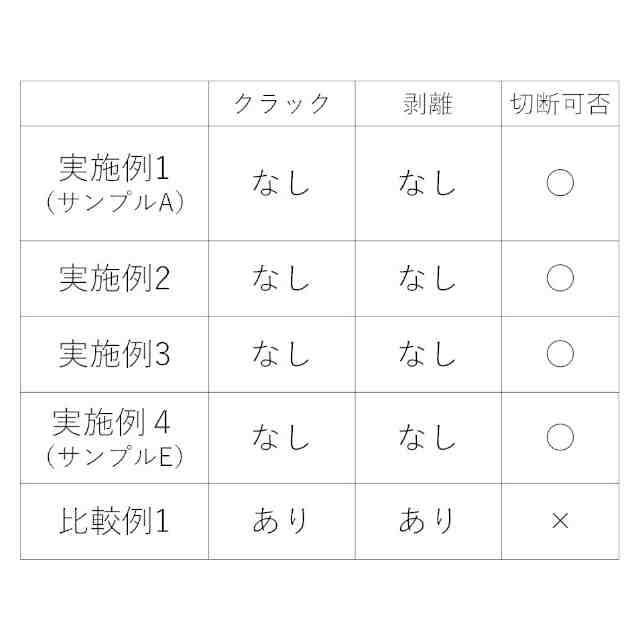Viewport: 640px width, 640px height.
Task: Click クラック cell for 比較例1 showing あり
Action: [x=281, y=521]
